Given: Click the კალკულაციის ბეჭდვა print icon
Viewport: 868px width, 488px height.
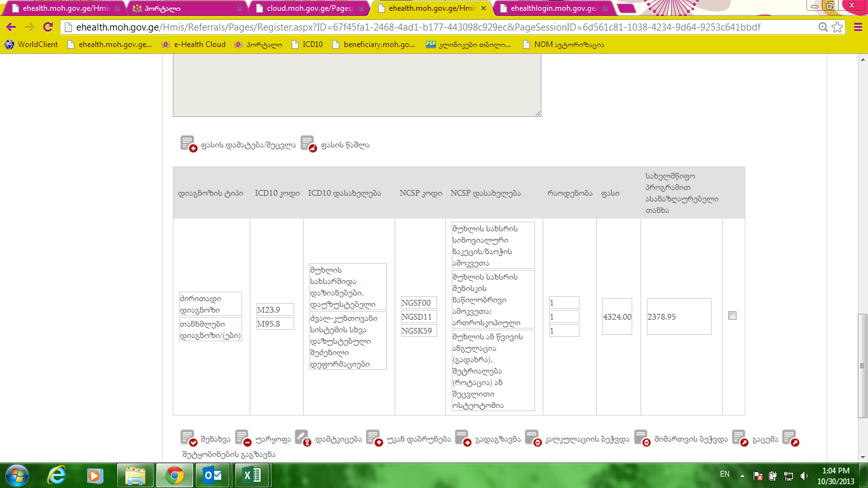Looking at the screenshot, I should [533, 438].
